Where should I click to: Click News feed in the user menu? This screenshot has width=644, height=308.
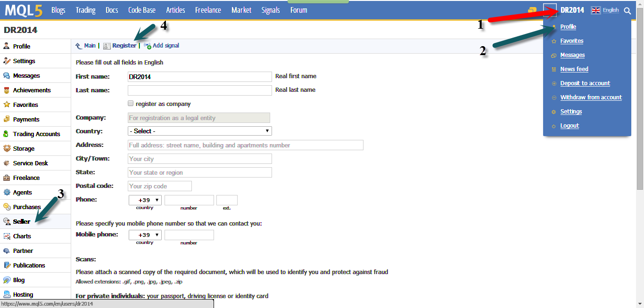[574, 69]
